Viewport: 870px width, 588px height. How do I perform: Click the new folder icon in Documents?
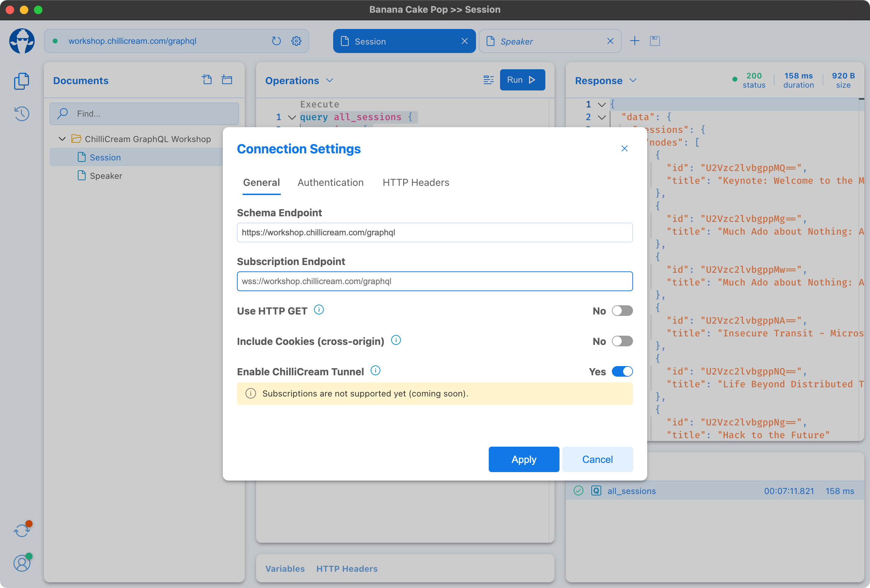tap(227, 80)
